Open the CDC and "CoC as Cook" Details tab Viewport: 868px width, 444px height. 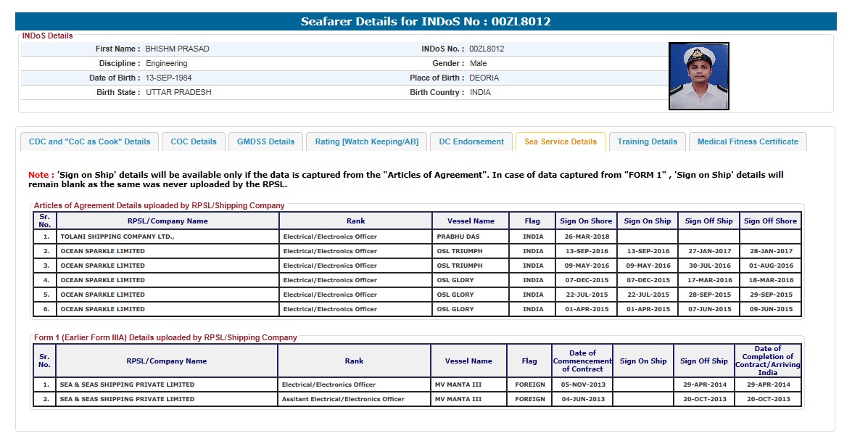tap(89, 141)
